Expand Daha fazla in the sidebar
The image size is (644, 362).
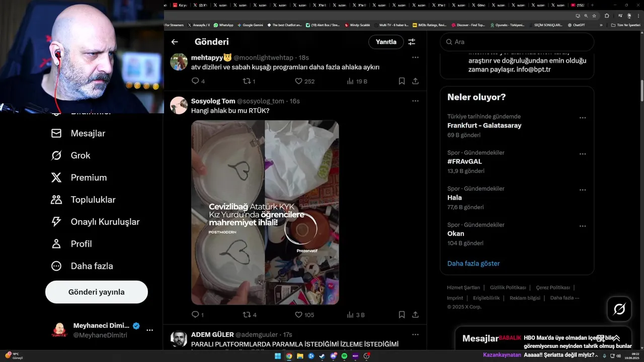tap(82, 266)
